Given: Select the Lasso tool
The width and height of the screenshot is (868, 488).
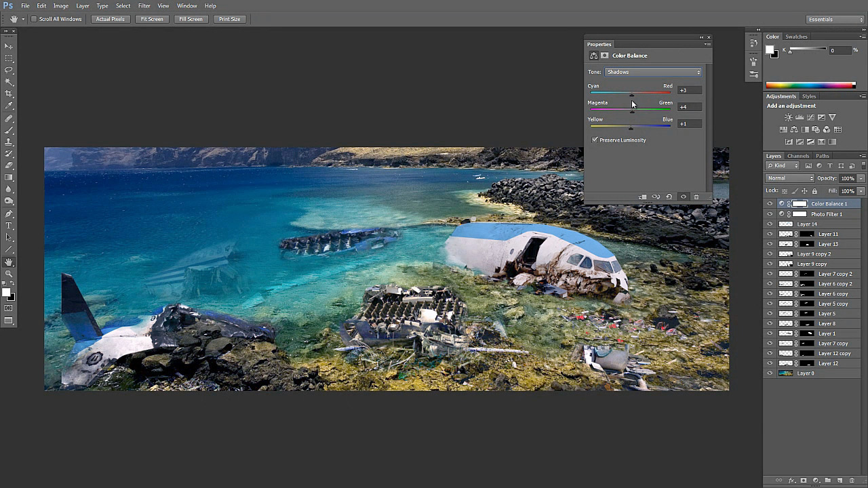Looking at the screenshot, I should [x=9, y=70].
